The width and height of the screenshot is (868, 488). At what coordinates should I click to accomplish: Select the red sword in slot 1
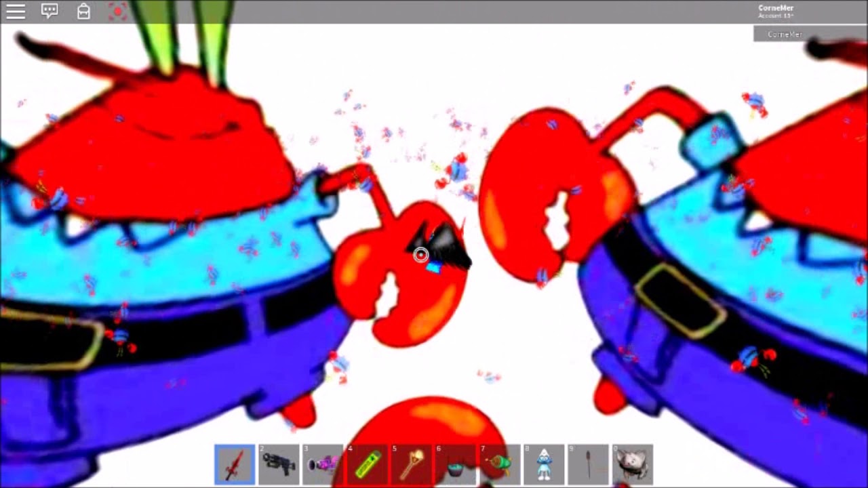(x=235, y=465)
